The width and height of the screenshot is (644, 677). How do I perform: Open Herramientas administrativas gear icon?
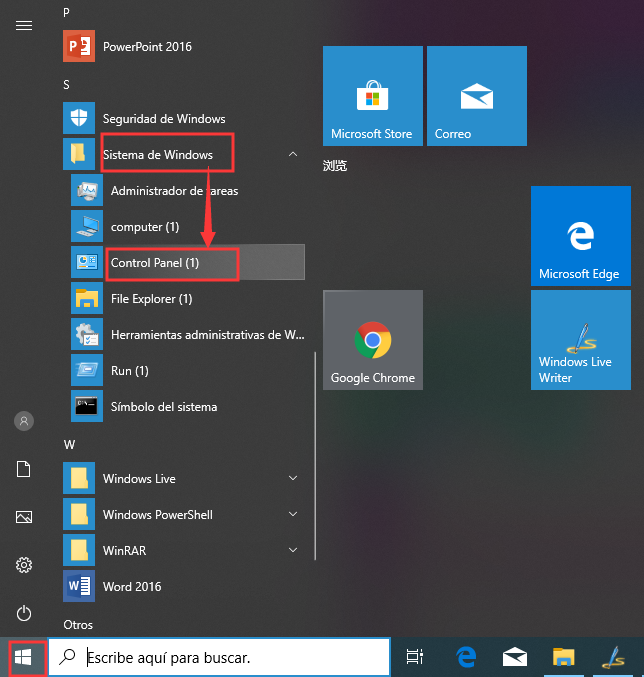[x=87, y=334]
